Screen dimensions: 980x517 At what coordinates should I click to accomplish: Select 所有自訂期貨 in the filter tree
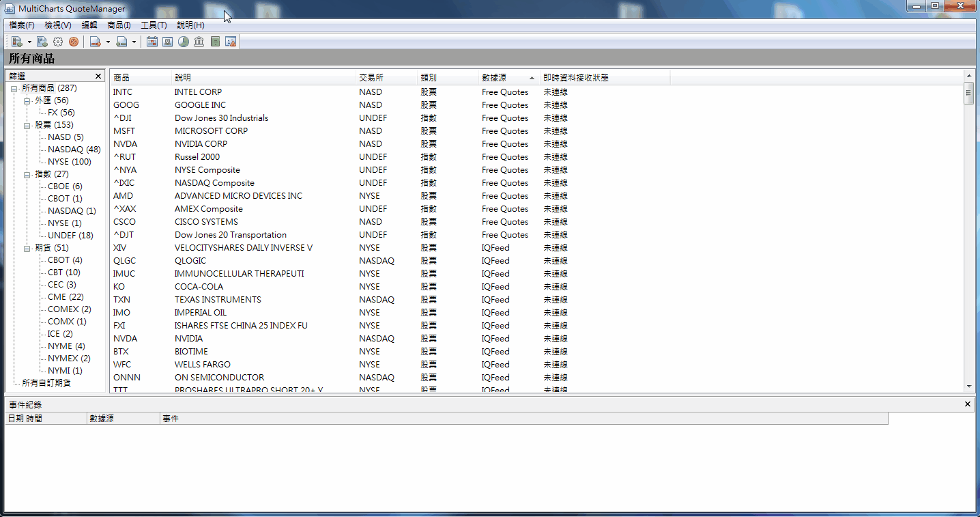coord(46,383)
